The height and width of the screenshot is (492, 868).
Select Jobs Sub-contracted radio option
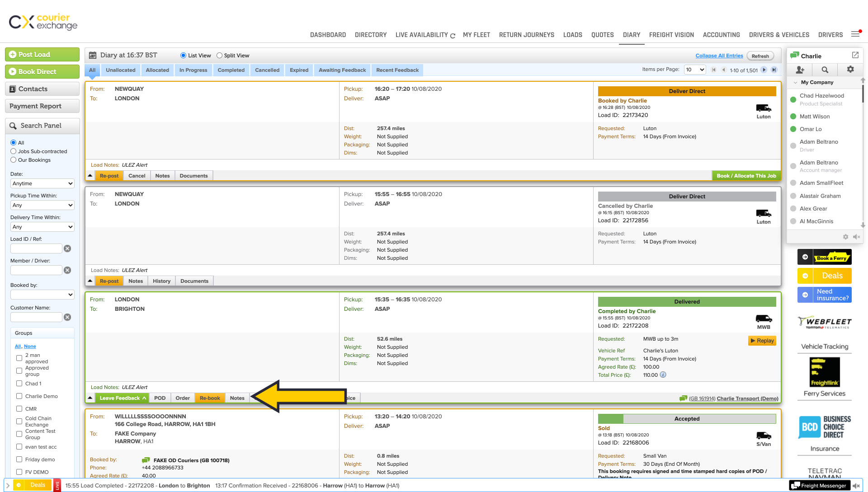[14, 151]
